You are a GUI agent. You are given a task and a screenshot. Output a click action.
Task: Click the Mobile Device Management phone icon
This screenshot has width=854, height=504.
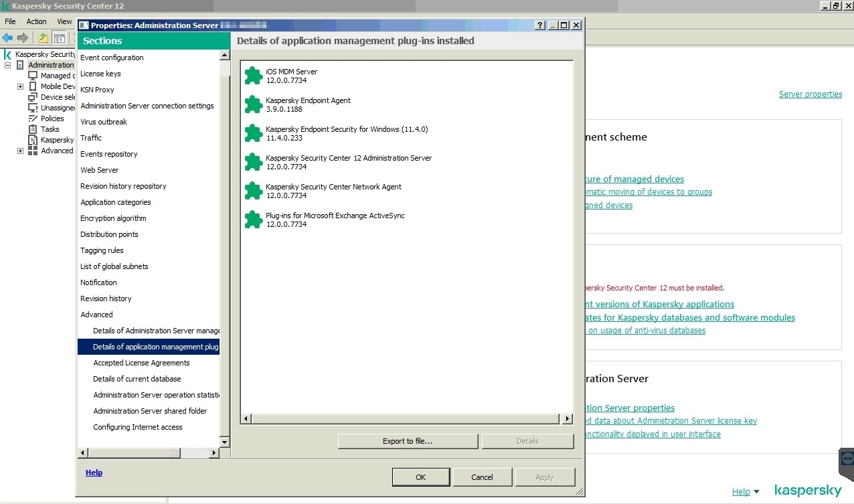click(33, 86)
